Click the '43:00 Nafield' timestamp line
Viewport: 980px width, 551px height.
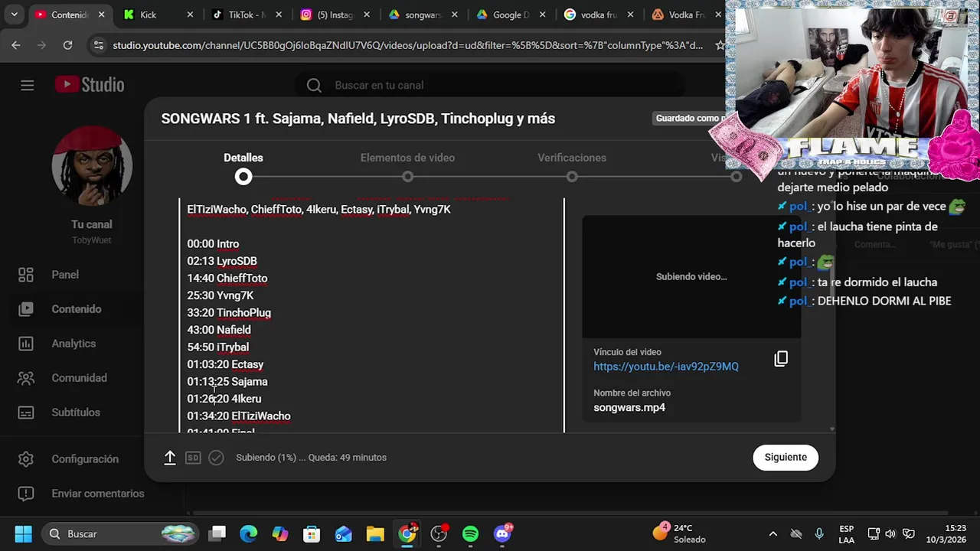[219, 330]
